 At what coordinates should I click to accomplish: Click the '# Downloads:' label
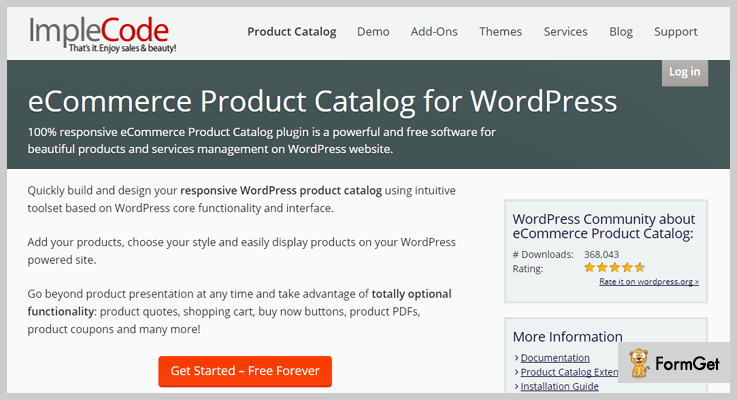[x=543, y=254]
